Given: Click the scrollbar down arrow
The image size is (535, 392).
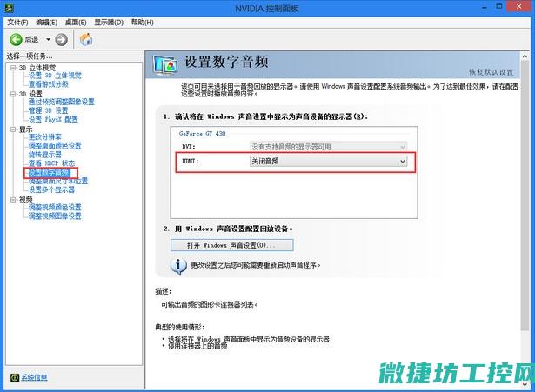Looking at the screenshot, I should (525, 384).
